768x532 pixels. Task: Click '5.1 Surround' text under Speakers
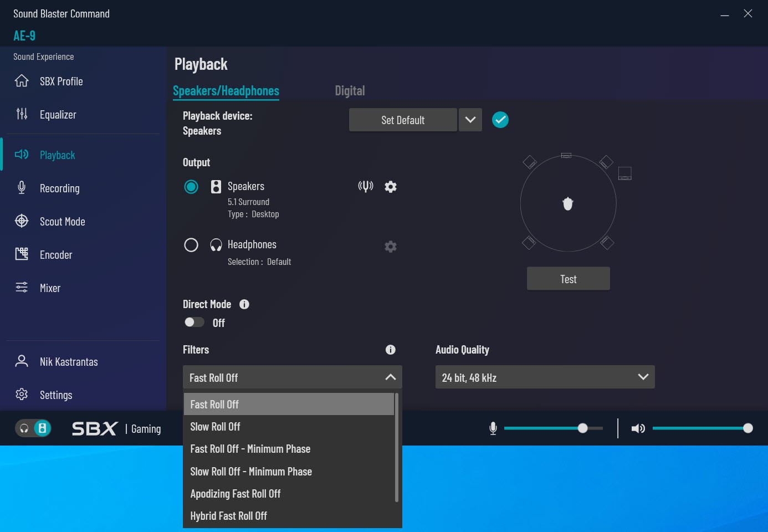[248, 202]
